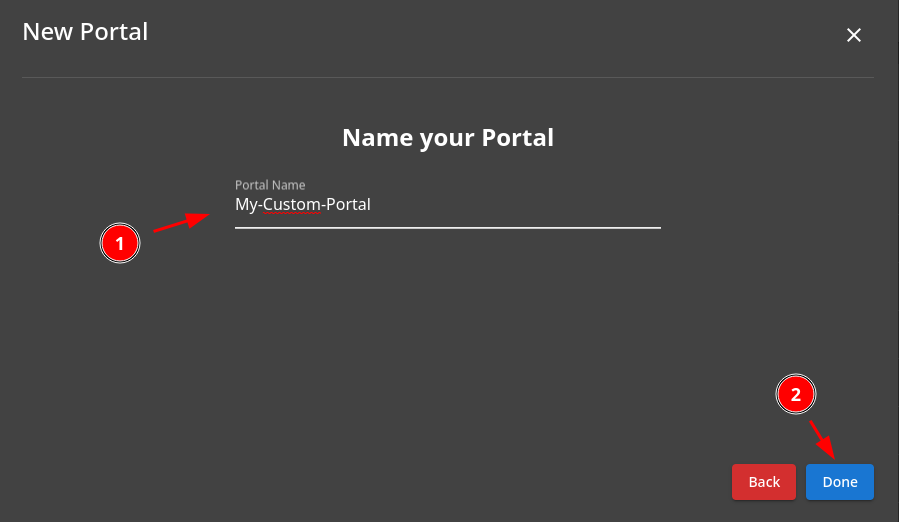
Task: Click the Done button
Action: coord(839,482)
